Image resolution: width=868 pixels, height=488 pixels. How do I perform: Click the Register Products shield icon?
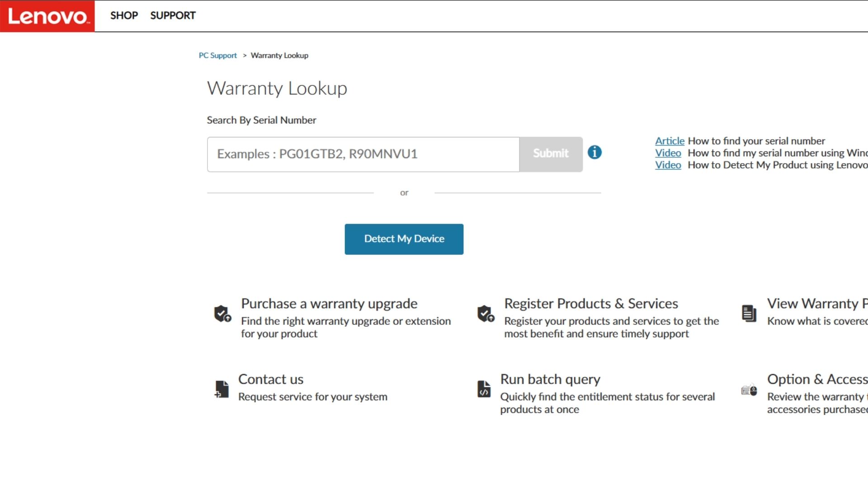click(486, 313)
